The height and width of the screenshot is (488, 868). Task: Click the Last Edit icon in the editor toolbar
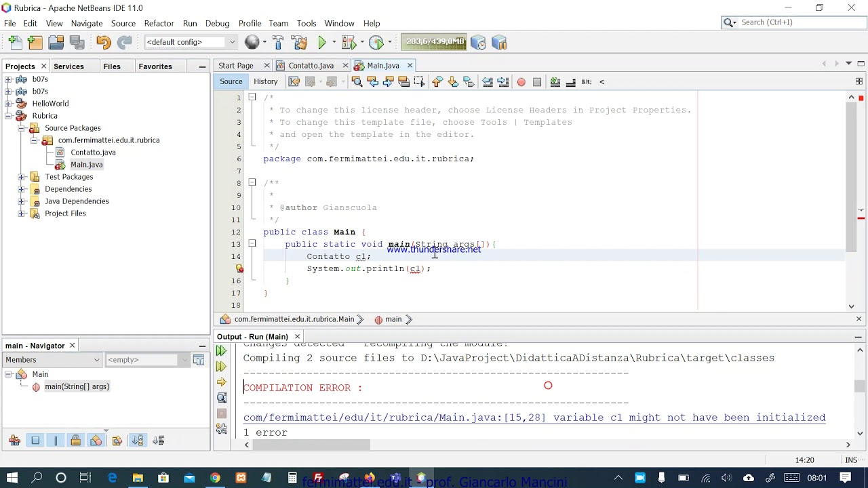tap(294, 81)
